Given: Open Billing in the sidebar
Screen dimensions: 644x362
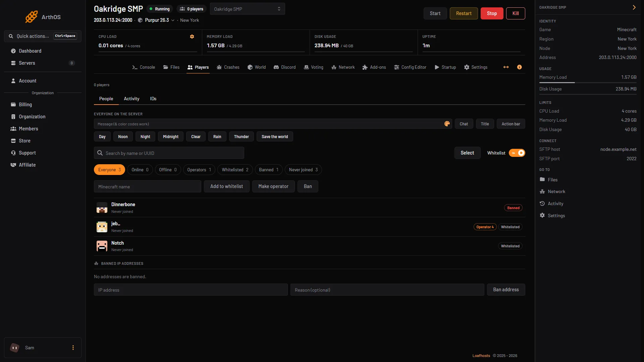Looking at the screenshot, I should 43,105.
